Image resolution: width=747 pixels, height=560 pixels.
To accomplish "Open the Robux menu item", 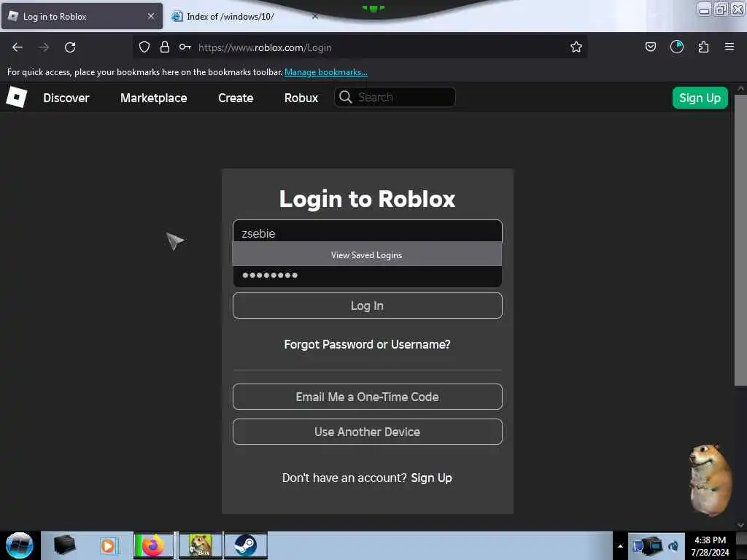I will tap(301, 98).
